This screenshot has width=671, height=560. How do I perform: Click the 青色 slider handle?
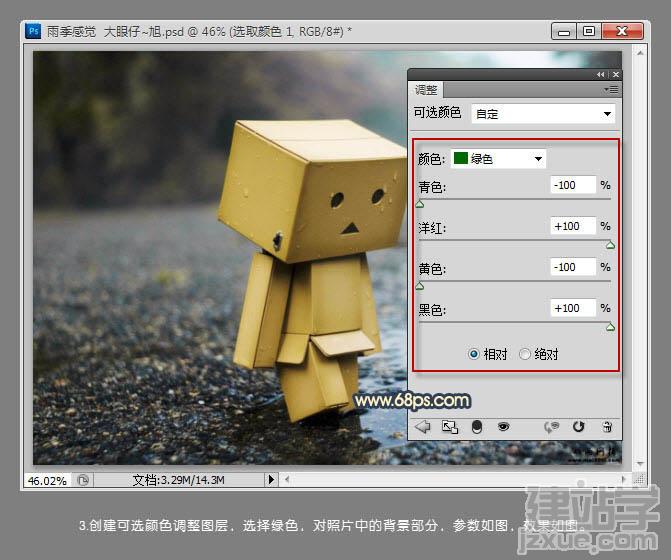click(420, 204)
